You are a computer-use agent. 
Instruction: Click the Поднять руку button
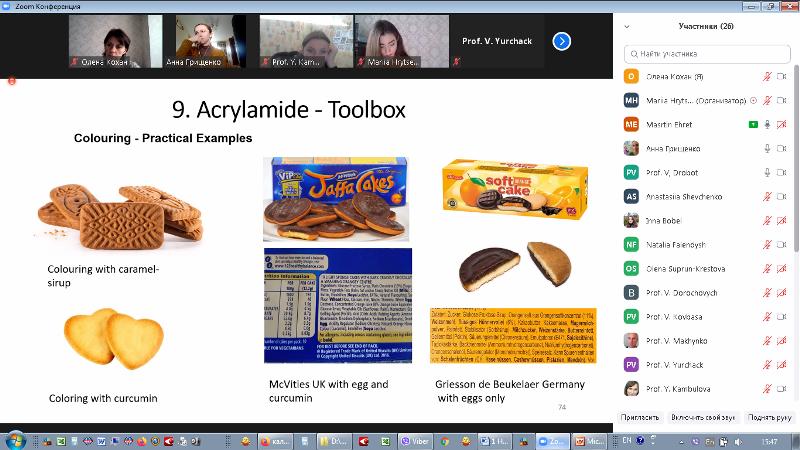click(769, 417)
